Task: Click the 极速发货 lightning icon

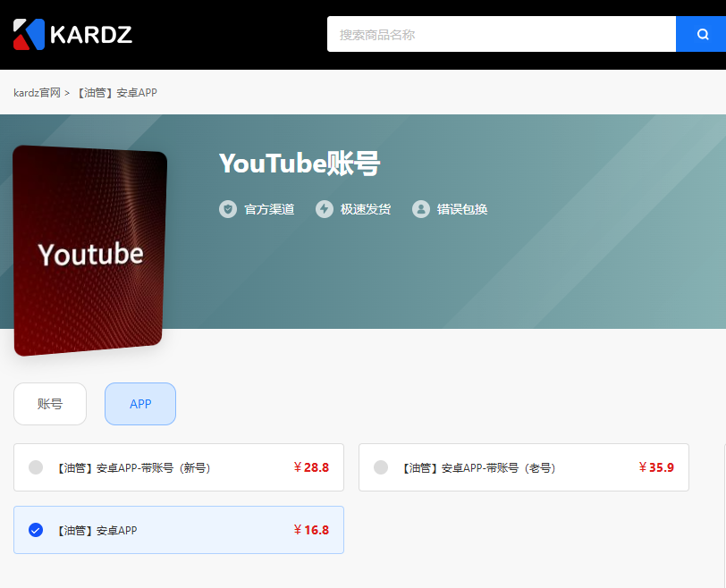Action: point(325,209)
